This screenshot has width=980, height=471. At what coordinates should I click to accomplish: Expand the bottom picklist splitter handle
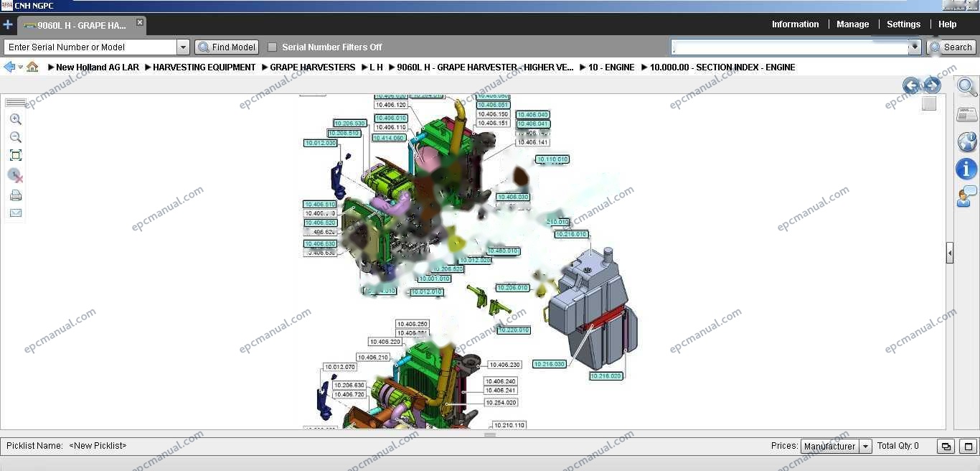click(x=490, y=434)
